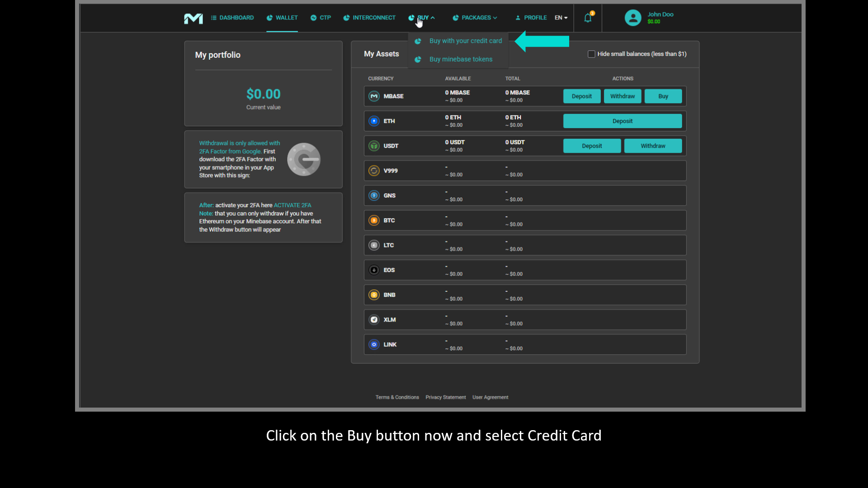Click the BTC coin icon
868x488 pixels.
click(374, 221)
